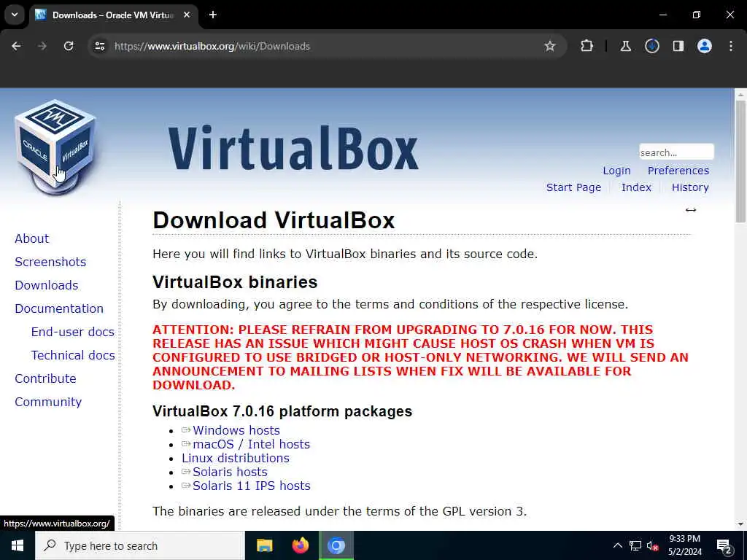Click the VirtualBox site search box
The height and width of the screenshot is (560, 747).
tap(676, 152)
